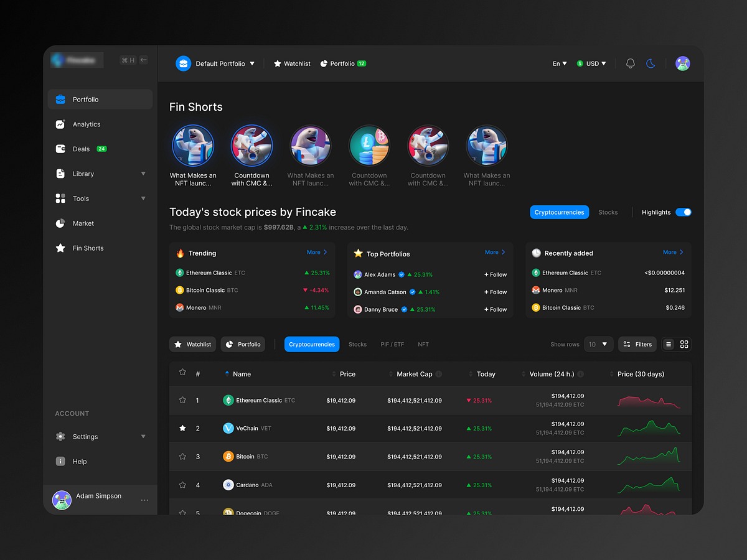Sort by Price (30 days) column

(636, 374)
